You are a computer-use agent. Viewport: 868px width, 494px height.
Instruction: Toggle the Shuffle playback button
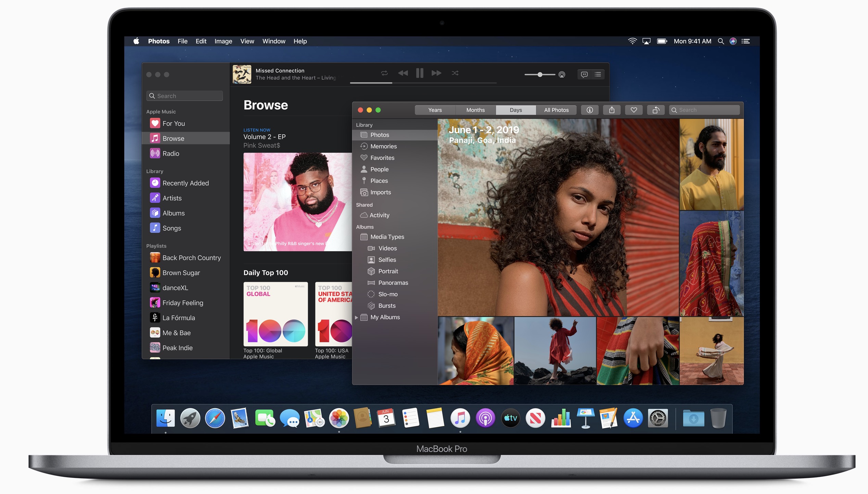(455, 73)
